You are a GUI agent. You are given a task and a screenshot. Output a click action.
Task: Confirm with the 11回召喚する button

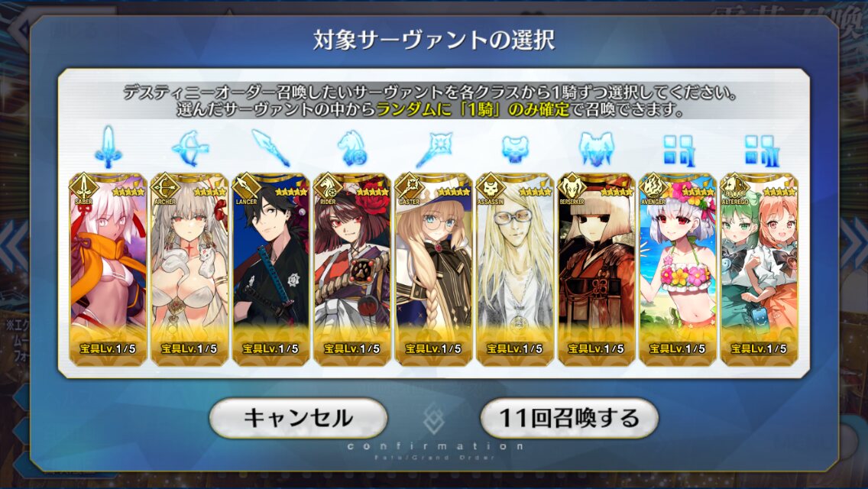tap(570, 418)
